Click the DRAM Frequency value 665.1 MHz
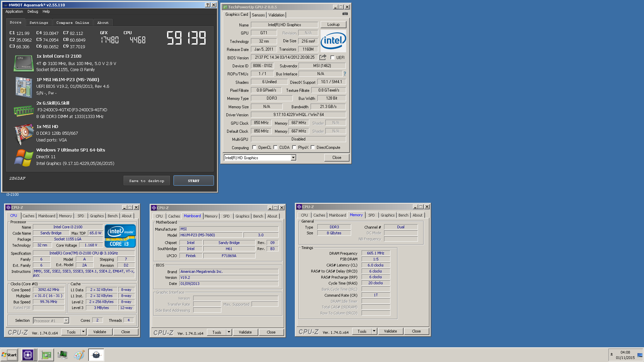 (376, 253)
